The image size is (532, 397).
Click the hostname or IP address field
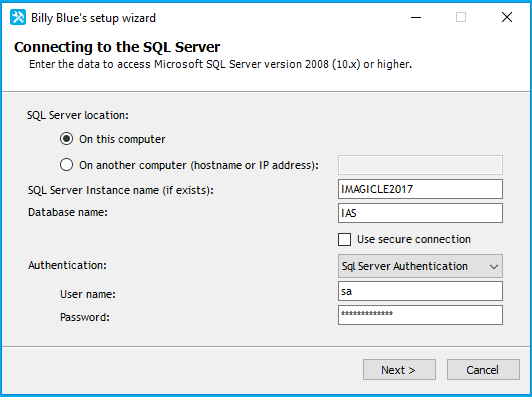[420, 165]
